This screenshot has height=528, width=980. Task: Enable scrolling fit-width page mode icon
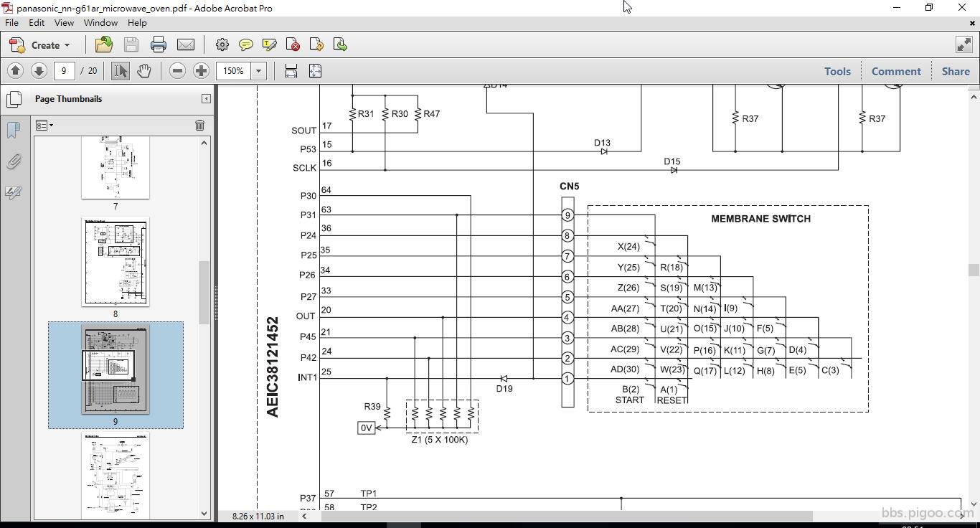pos(291,71)
